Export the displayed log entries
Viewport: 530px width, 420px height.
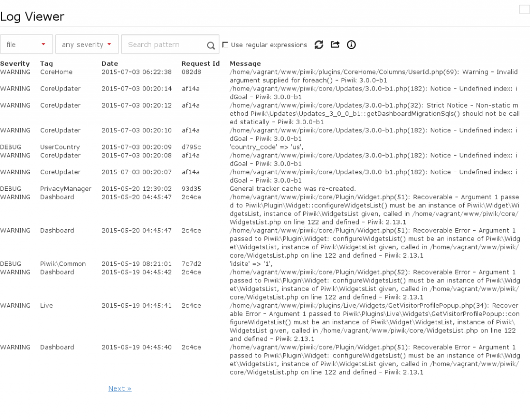coord(335,45)
